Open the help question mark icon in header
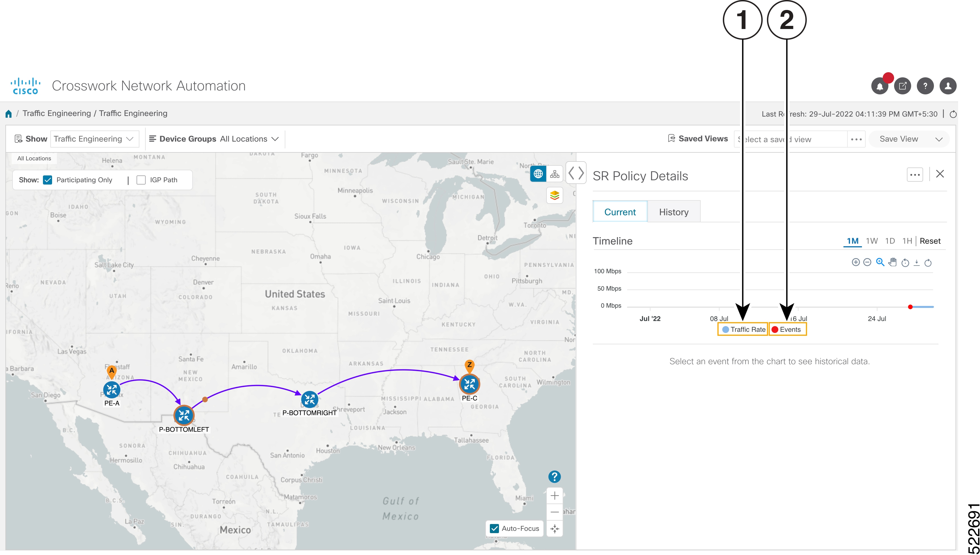The height and width of the screenshot is (555, 980). point(925,86)
